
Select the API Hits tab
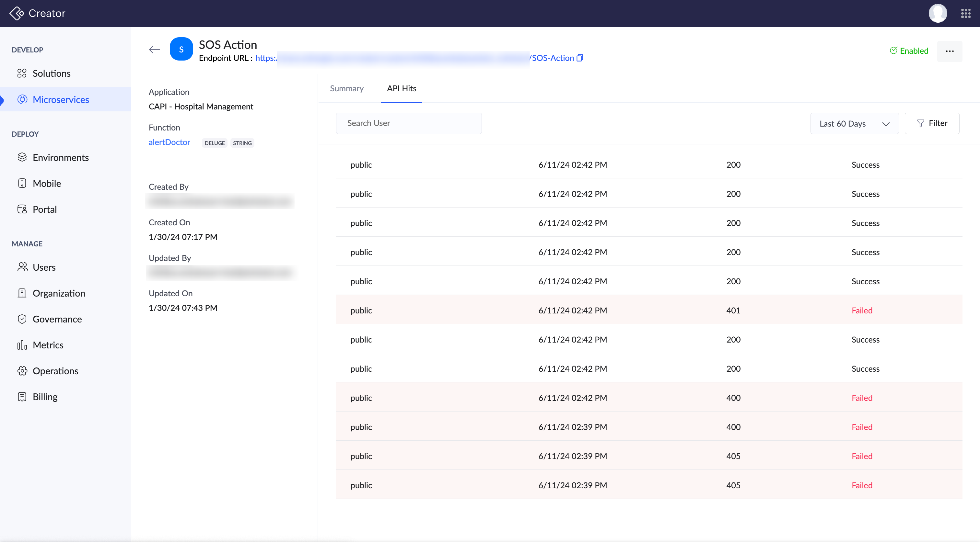[x=401, y=89]
